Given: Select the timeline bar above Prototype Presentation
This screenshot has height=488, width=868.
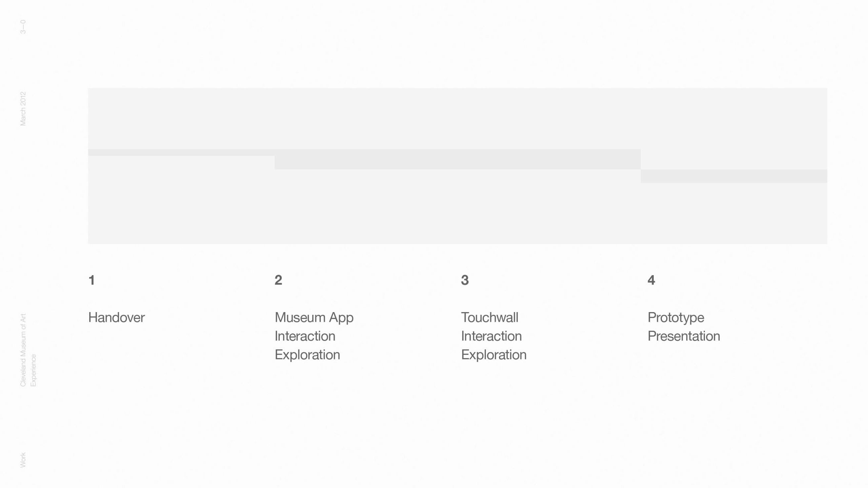Looking at the screenshot, I should click(734, 176).
